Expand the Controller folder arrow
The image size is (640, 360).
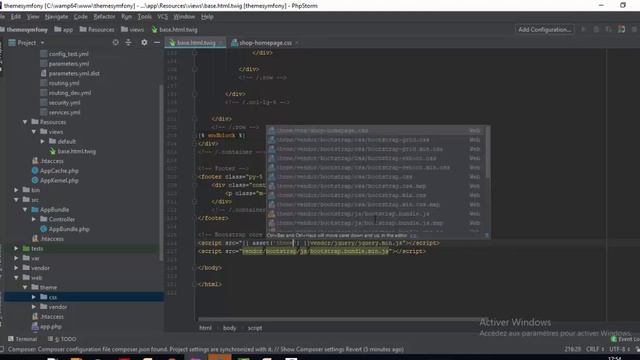tap(34, 220)
